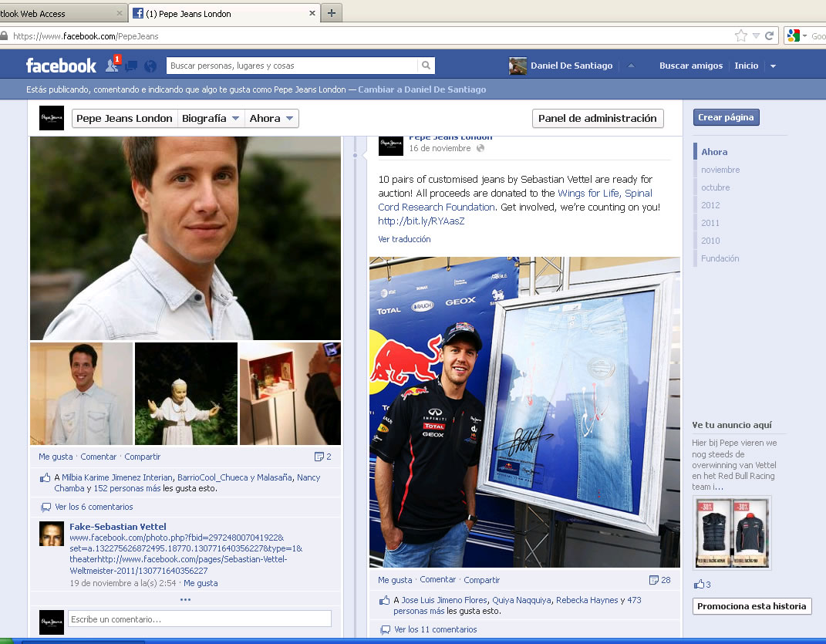Click the Escribe un comentario field

tap(199, 619)
